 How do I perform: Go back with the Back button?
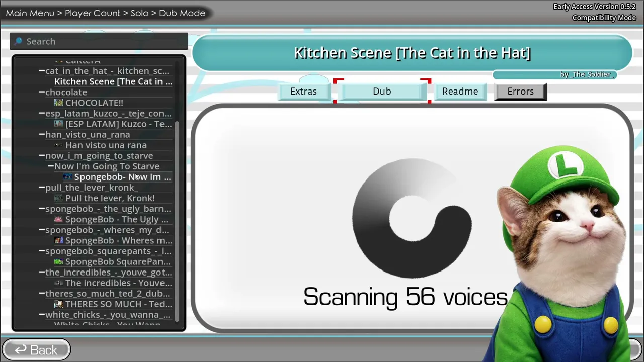(36, 350)
